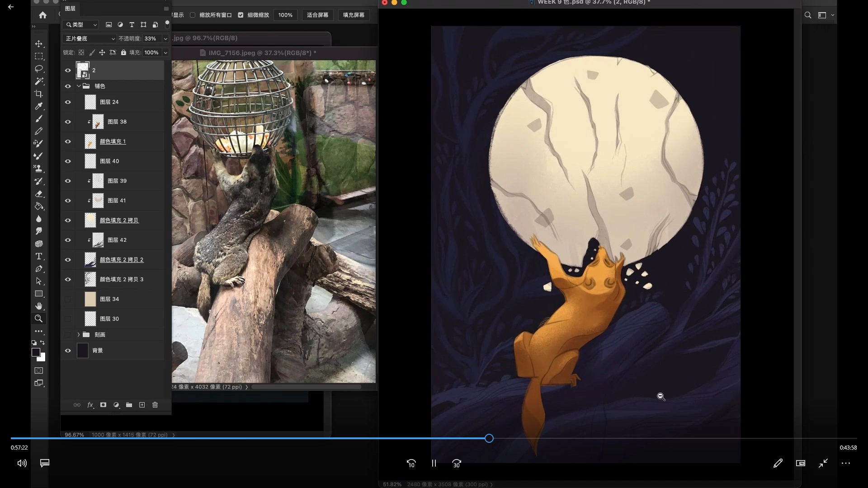Open the opacity 33% dropdown arrow
Image resolution: width=868 pixels, height=488 pixels.
coord(165,39)
